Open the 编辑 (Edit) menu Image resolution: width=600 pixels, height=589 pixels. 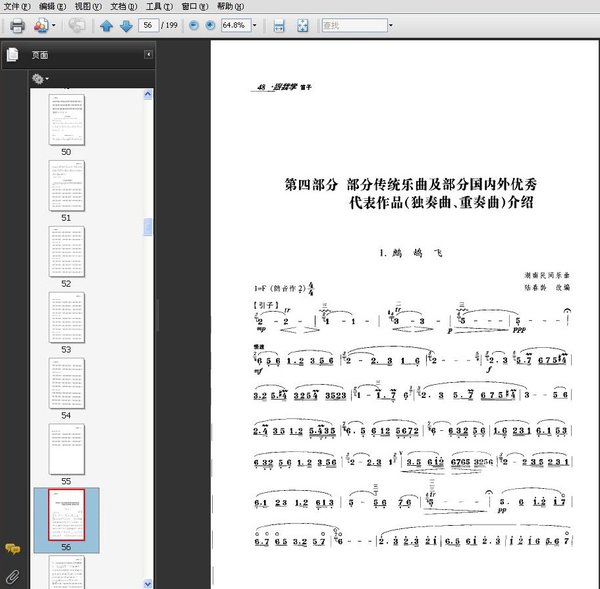[x=52, y=6]
